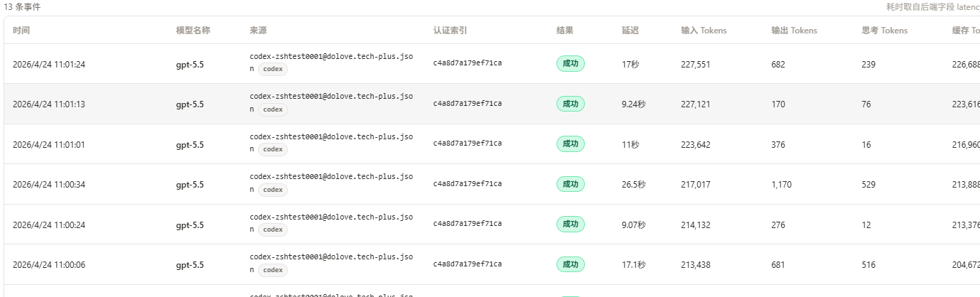Click the 输入 Tokens column header
980x297 pixels.
pyautogui.click(x=704, y=31)
